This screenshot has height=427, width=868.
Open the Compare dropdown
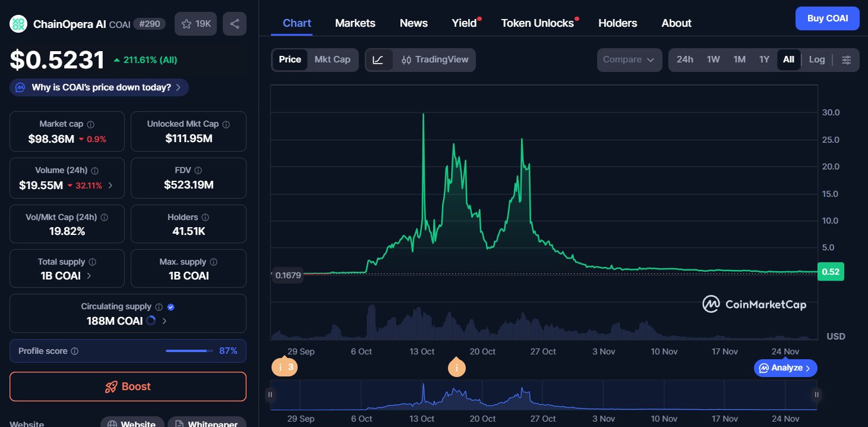(x=629, y=59)
